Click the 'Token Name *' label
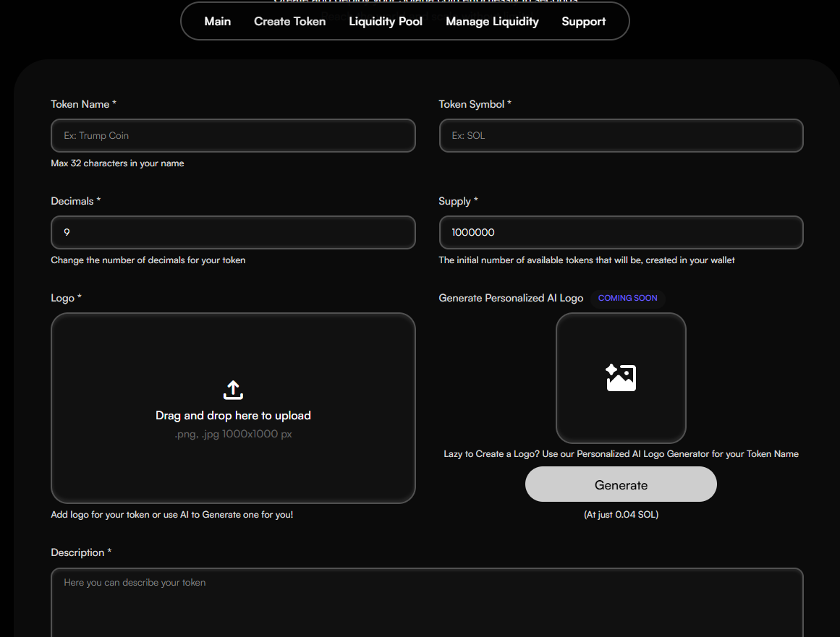 [x=84, y=104]
